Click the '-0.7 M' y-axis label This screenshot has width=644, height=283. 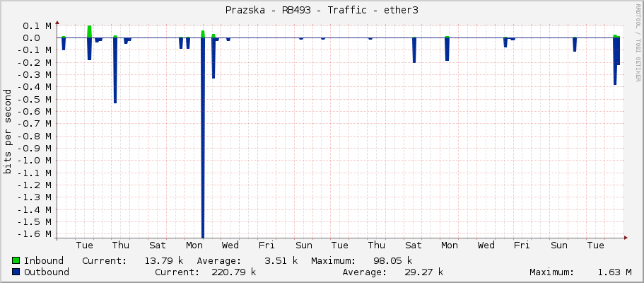point(34,124)
